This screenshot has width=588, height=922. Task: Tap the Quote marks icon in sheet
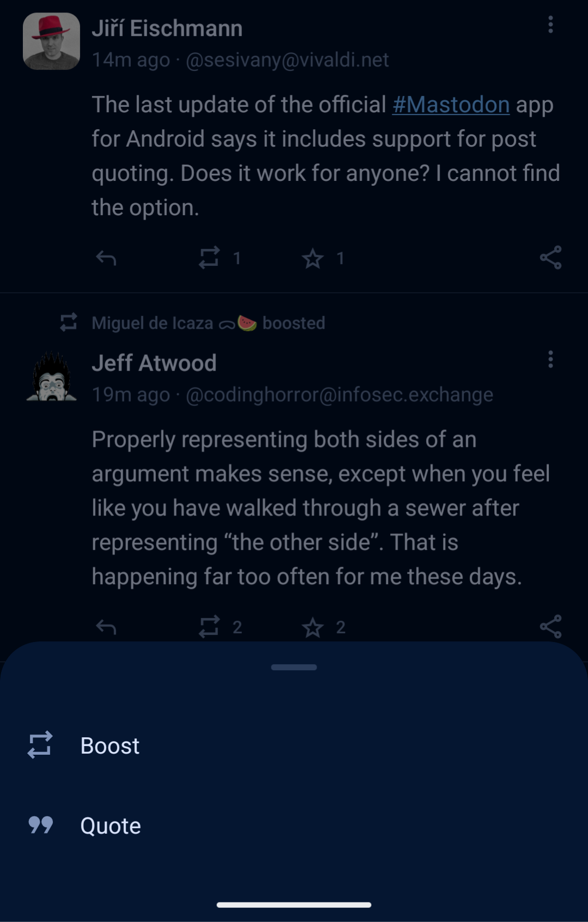41,825
